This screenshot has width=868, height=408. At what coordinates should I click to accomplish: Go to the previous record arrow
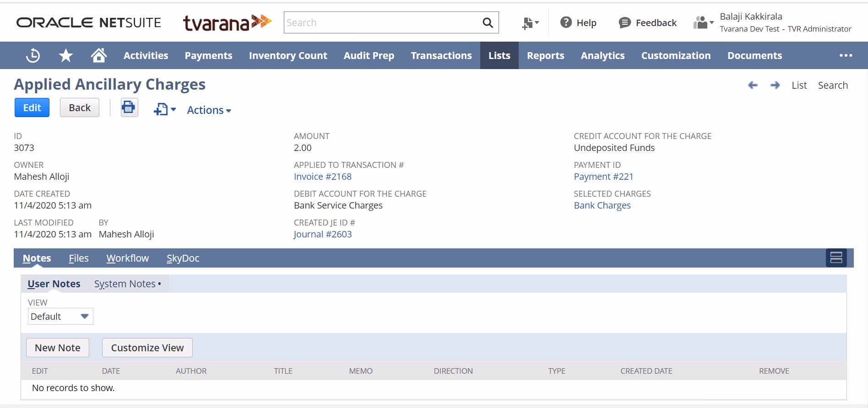pos(753,85)
